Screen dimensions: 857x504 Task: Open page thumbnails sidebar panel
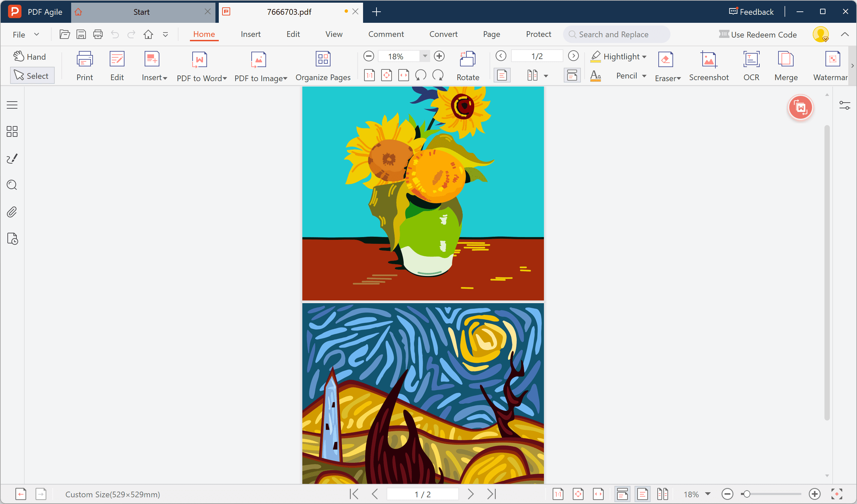(12, 131)
